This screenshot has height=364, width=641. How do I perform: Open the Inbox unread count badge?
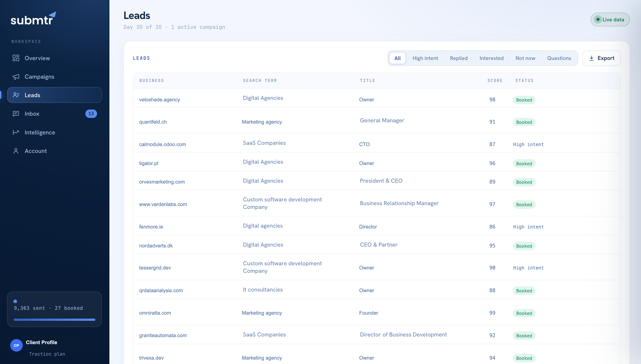[x=91, y=114]
